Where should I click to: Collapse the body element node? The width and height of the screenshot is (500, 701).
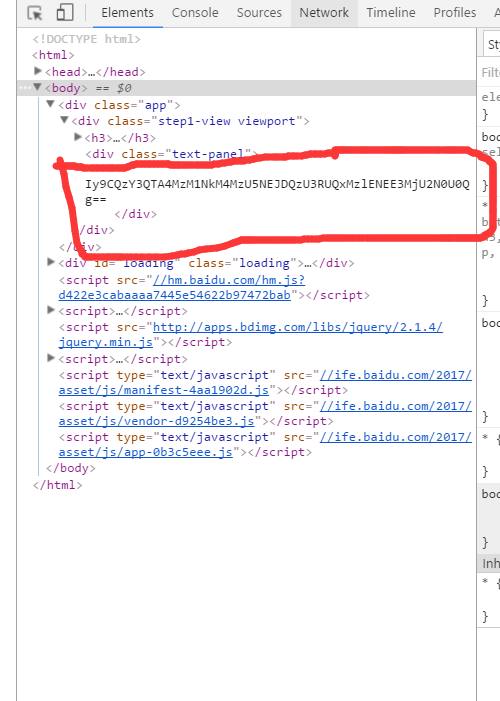(x=38, y=87)
